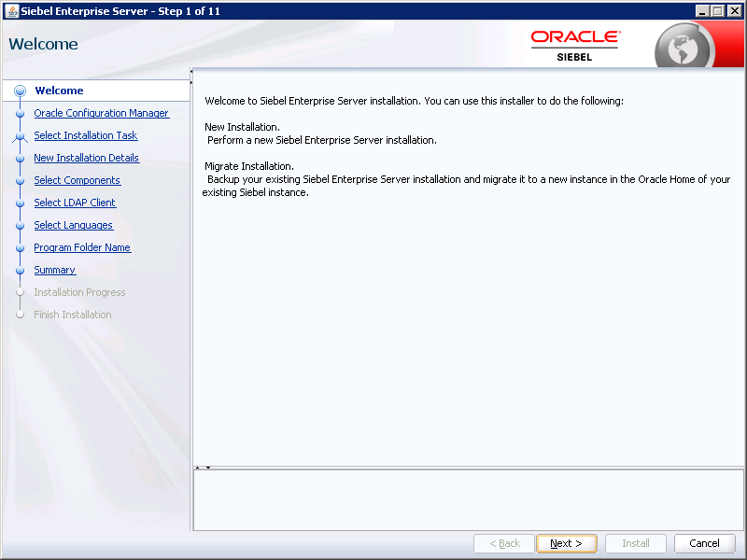Expand the left panel with right arrow
Viewport: 747px width, 560px height.
[x=191, y=83]
